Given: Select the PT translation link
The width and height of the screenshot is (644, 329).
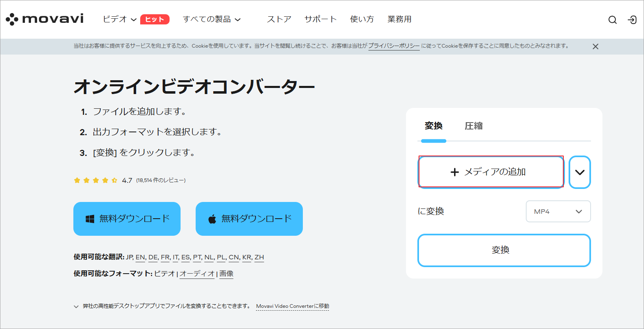Looking at the screenshot, I should pos(197,257).
